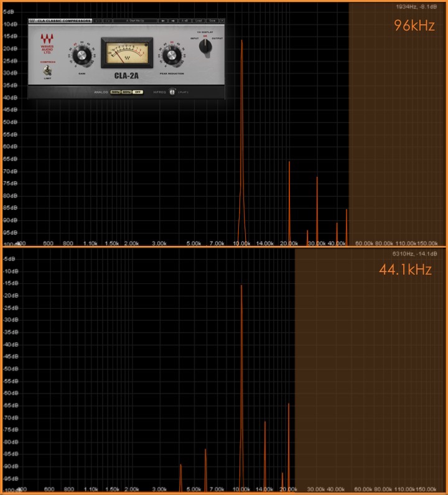Click 'CLA CLASSIC COMPRESSORS' title text
448x495 pixels.
pyautogui.click(x=64, y=21)
